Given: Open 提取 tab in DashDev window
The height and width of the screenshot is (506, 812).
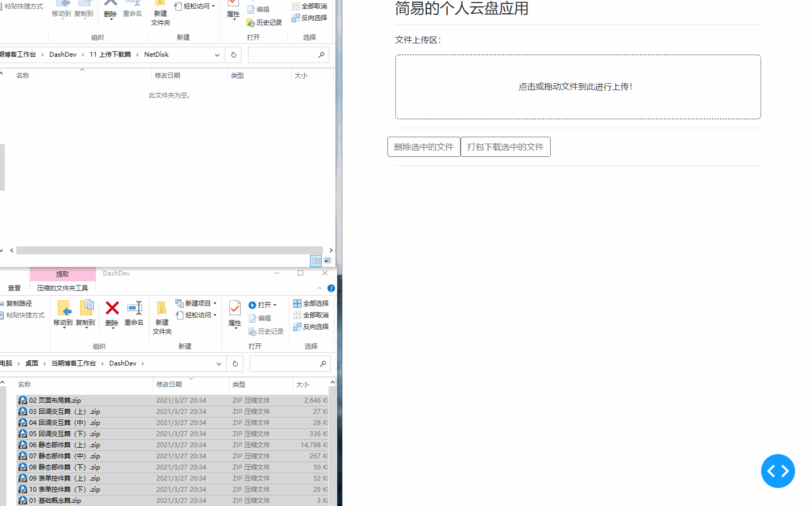Looking at the screenshot, I should (63, 274).
